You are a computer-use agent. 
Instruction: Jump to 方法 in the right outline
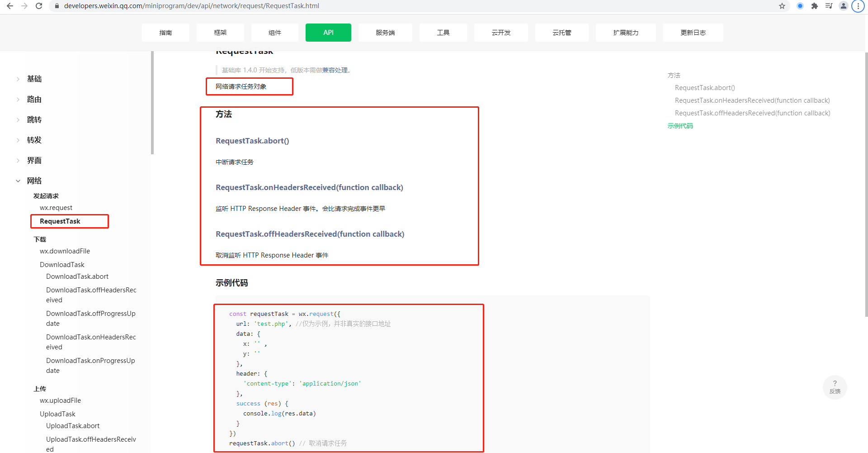coord(674,75)
